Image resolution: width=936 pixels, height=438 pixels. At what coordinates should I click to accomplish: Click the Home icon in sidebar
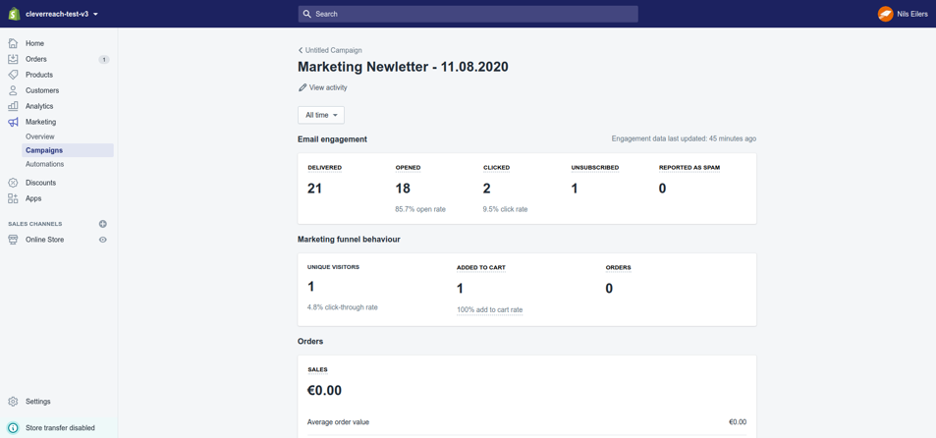point(13,44)
